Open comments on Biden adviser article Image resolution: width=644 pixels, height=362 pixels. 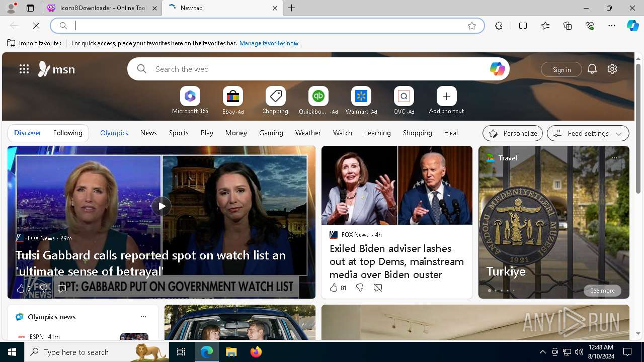(378, 288)
